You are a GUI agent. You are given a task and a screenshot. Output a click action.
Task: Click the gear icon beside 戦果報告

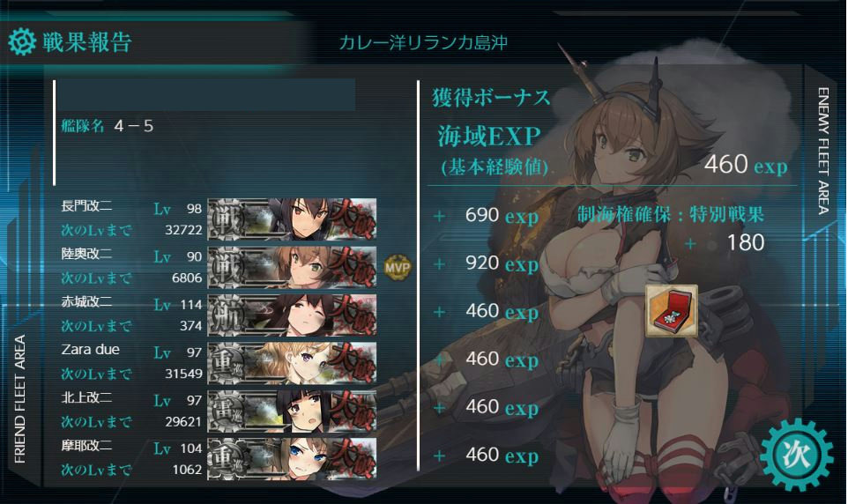point(22,41)
